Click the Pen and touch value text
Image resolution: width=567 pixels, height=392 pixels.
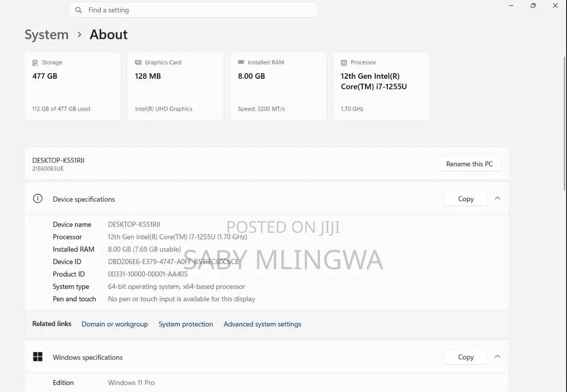coord(182,299)
